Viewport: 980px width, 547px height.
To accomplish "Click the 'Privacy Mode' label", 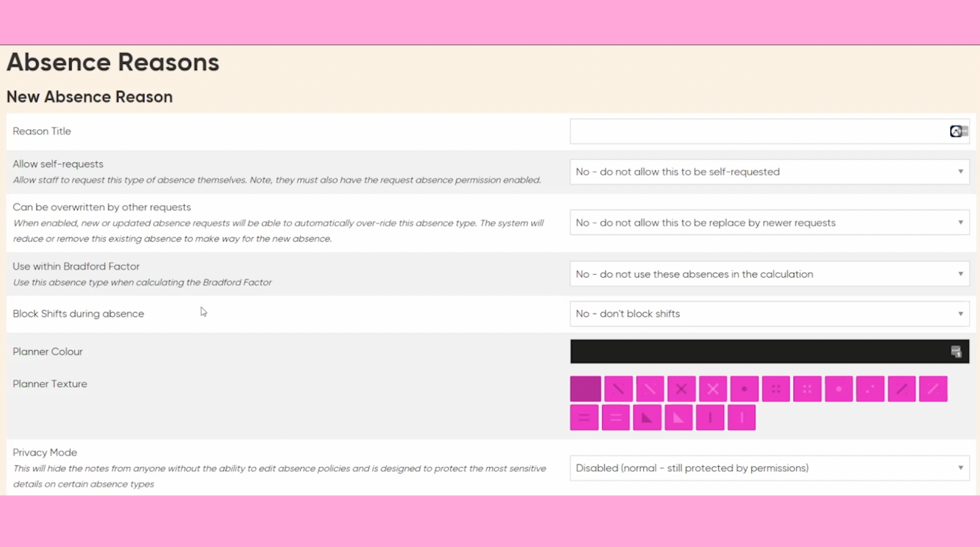I will [45, 453].
